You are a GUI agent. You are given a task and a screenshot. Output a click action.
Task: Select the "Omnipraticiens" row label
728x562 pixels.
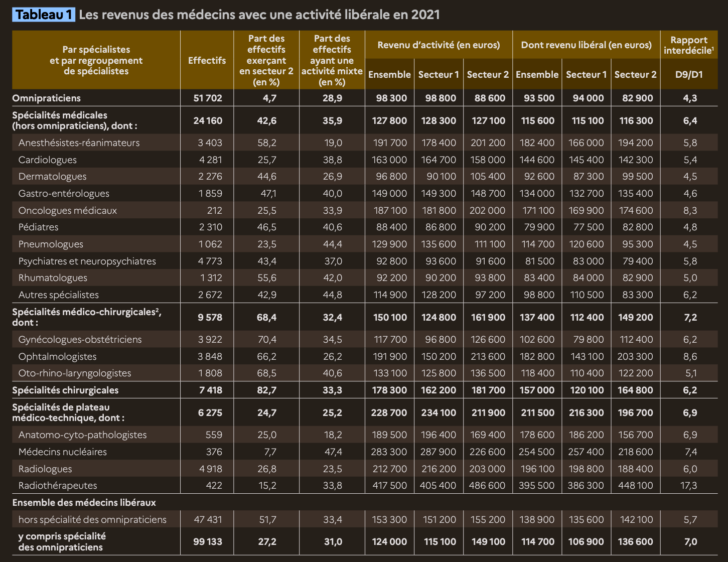click(x=46, y=98)
